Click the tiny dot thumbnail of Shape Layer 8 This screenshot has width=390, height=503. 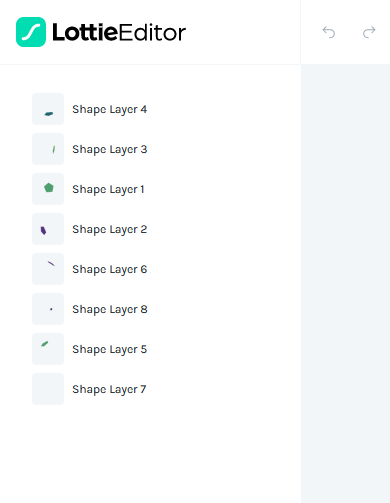pyautogui.click(x=48, y=309)
